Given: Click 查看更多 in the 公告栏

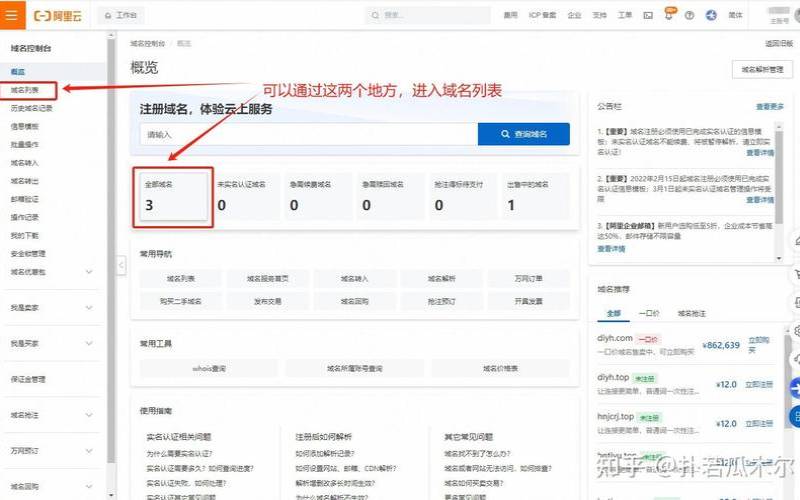Looking at the screenshot, I should click(x=770, y=107).
